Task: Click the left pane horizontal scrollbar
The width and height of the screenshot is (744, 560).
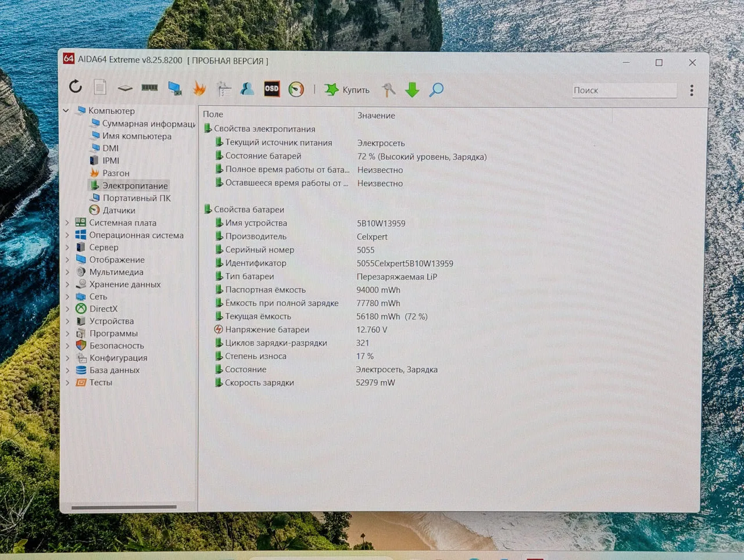Action: [124, 507]
